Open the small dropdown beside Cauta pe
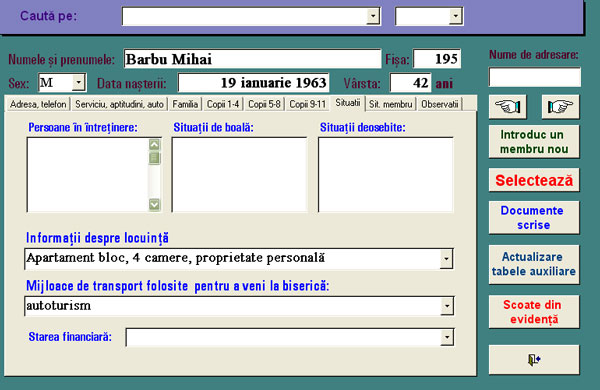This screenshot has height=390, width=600. point(455,16)
